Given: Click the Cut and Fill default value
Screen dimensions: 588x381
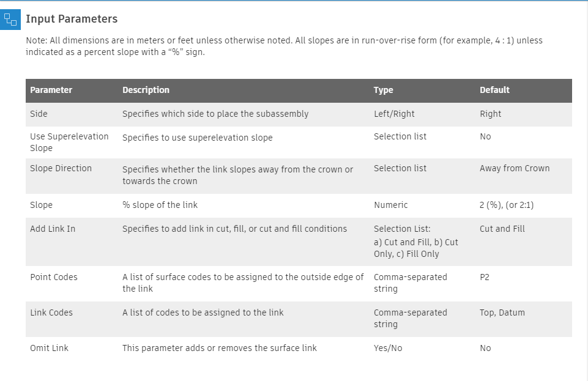Looking at the screenshot, I should click(x=502, y=229).
